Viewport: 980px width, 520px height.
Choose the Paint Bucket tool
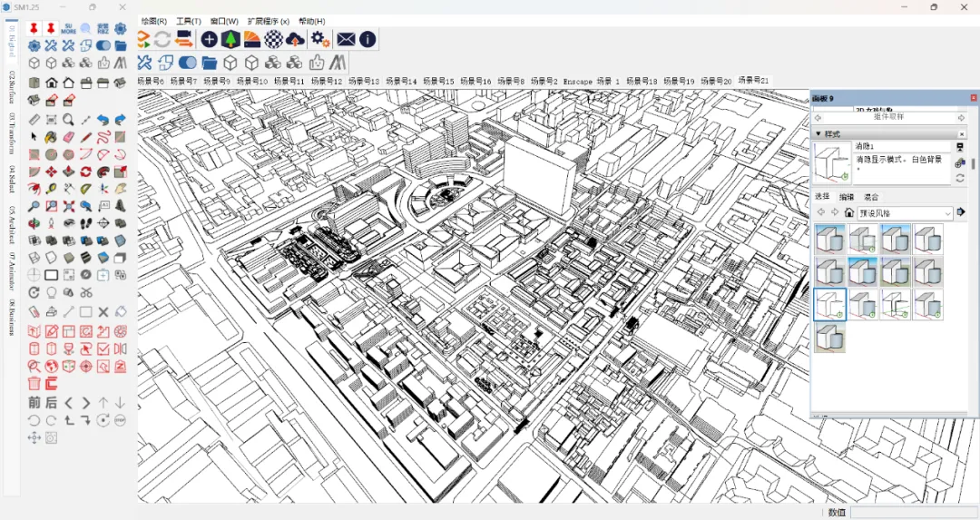point(51,137)
